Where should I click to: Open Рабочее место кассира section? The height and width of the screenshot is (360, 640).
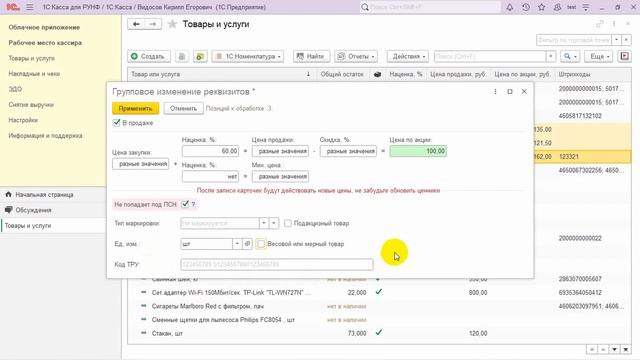click(x=45, y=43)
